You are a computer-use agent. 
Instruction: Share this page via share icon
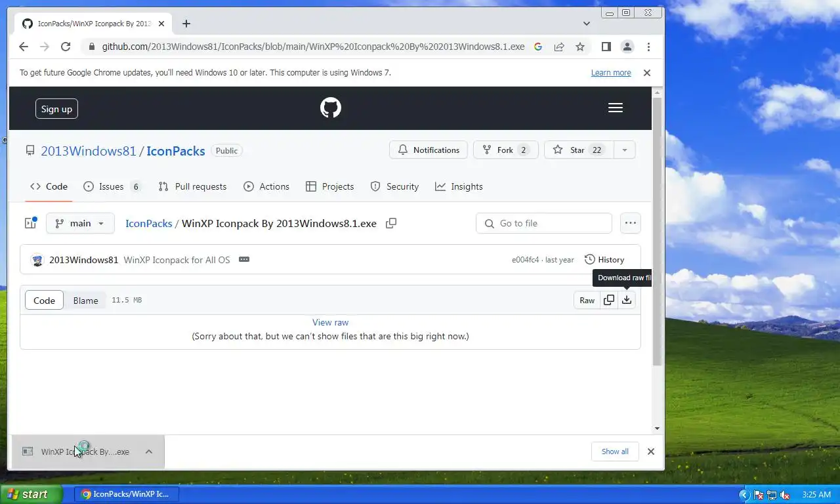click(x=559, y=47)
